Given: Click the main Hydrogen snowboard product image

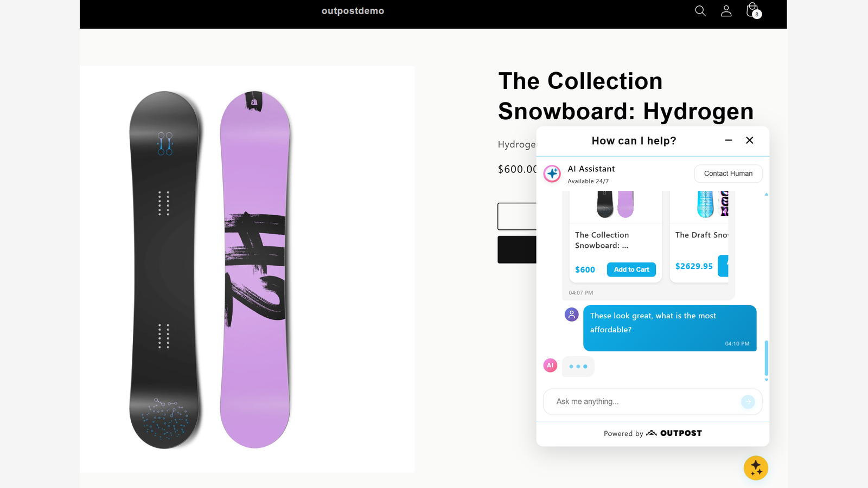Looking at the screenshot, I should (x=247, y=269).
